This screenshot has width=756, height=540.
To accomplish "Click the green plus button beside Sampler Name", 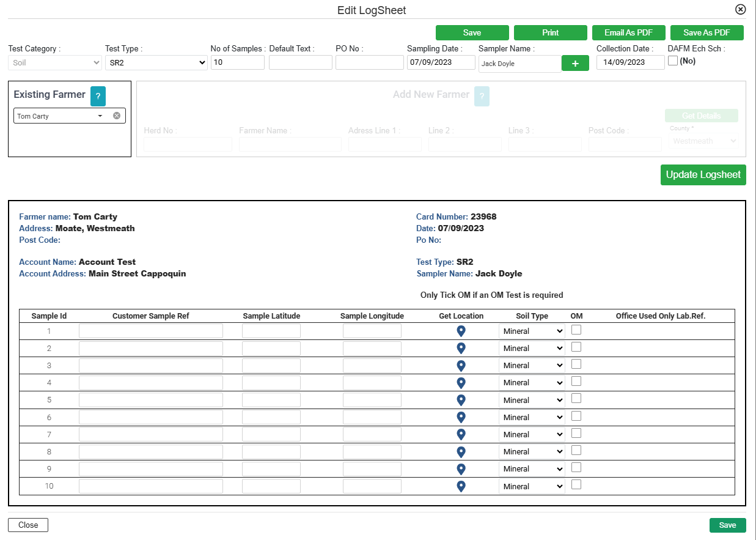I will 575,63.
